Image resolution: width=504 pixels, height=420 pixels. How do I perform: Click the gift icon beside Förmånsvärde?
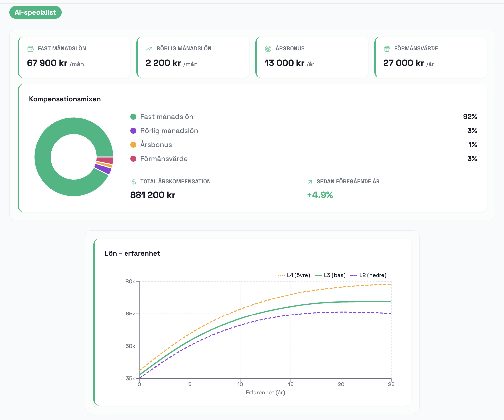click(x=387, y=49)
